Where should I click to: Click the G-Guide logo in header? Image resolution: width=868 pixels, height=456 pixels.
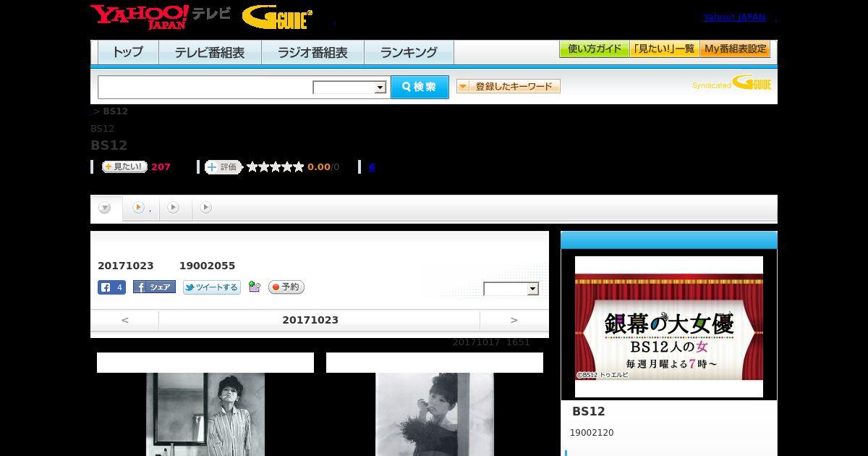click(x=277, y=17)
